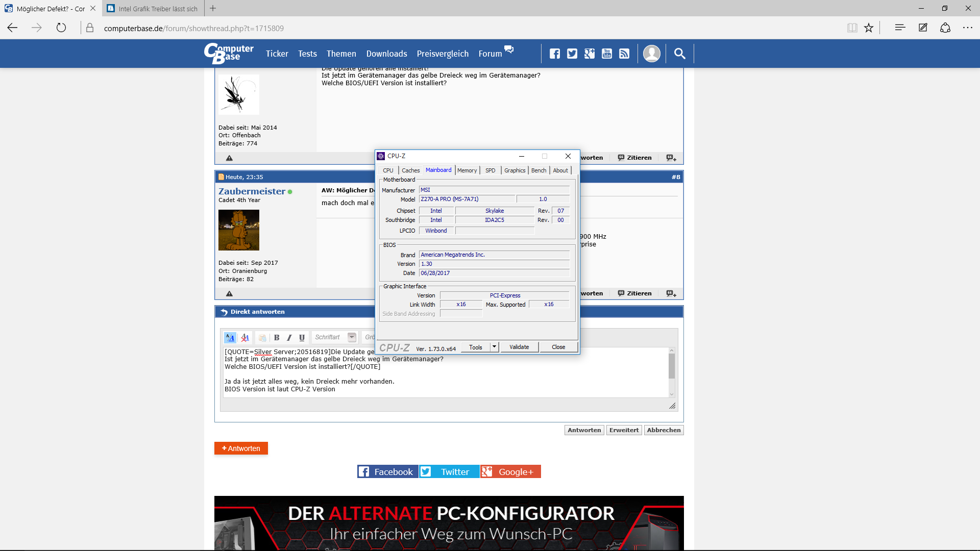
Task: Switch to CPU-Z Memory tab
Action: coord(467,170)
